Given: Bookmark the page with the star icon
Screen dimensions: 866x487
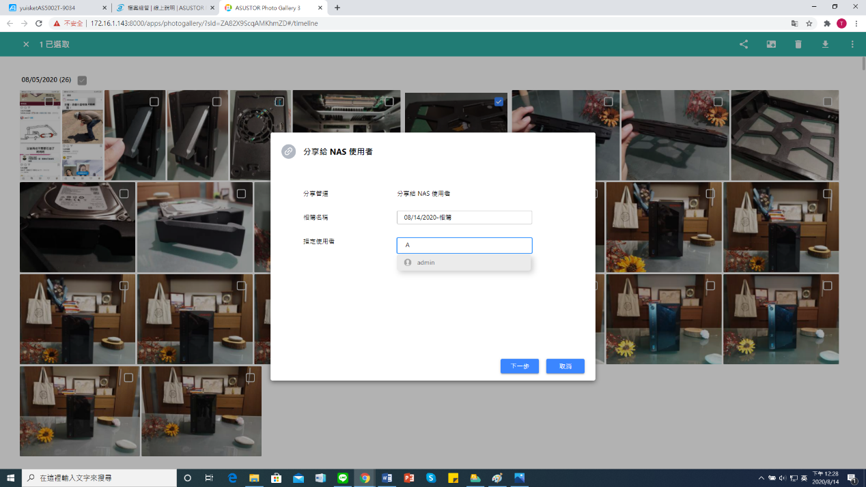Looking at the screenshot, I should (x=809, y=23).
